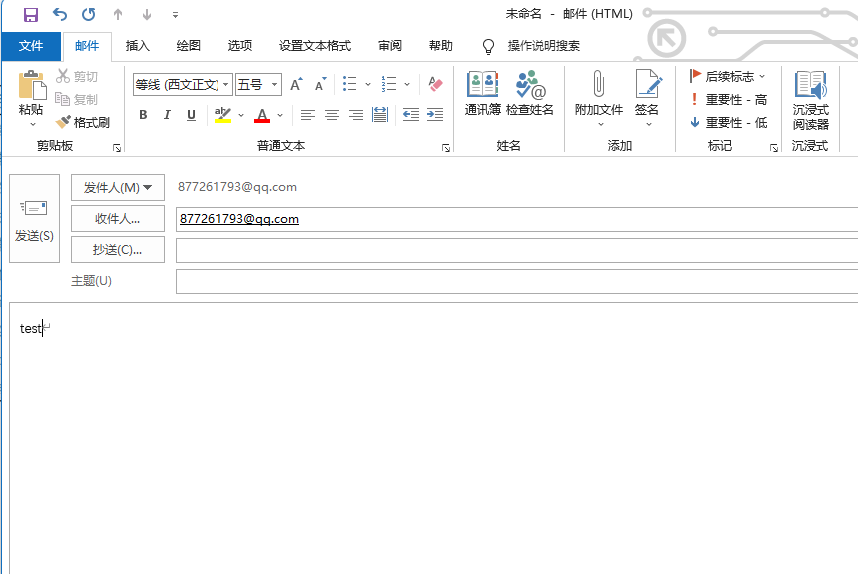Open Customize Quick Access Toolbar dropdown
The width and height of the screenshot is (858, 574).
point(175,15)
